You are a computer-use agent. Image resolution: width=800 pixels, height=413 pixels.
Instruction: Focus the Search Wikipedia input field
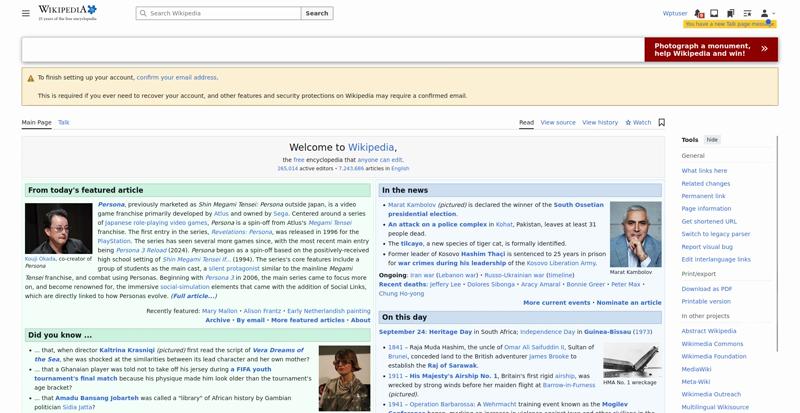click(x=218, y=13)
